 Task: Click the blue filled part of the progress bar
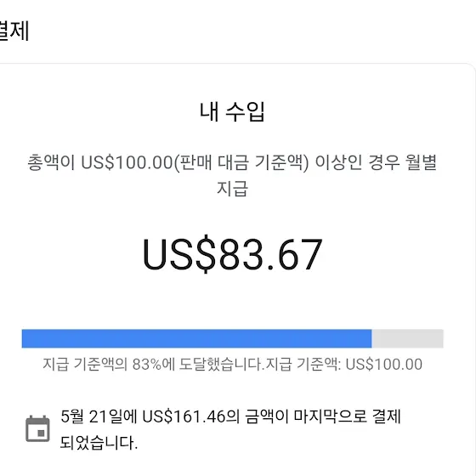(x=196, y=338)
